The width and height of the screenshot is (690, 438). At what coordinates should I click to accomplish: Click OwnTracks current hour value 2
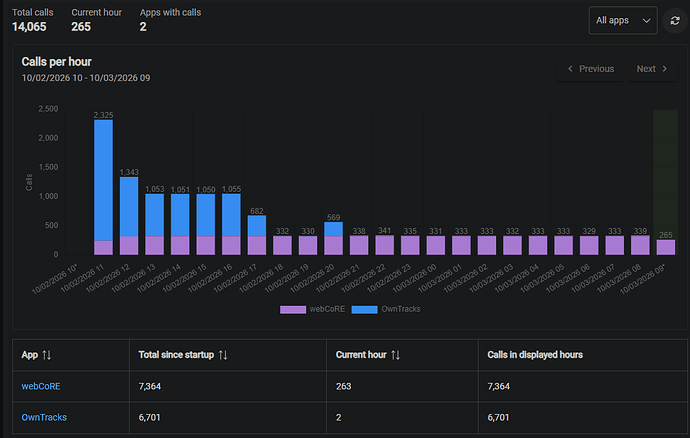coord(338,417)
